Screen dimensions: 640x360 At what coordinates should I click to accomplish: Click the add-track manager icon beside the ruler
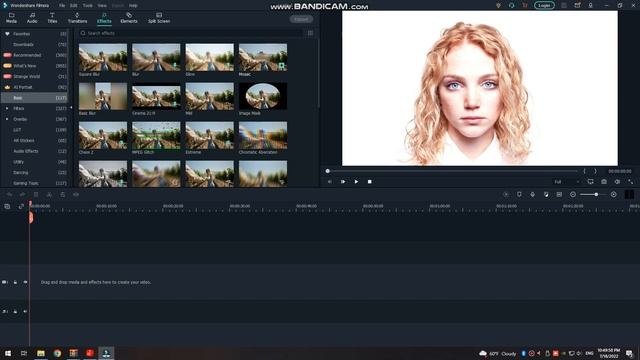(7, 207)
